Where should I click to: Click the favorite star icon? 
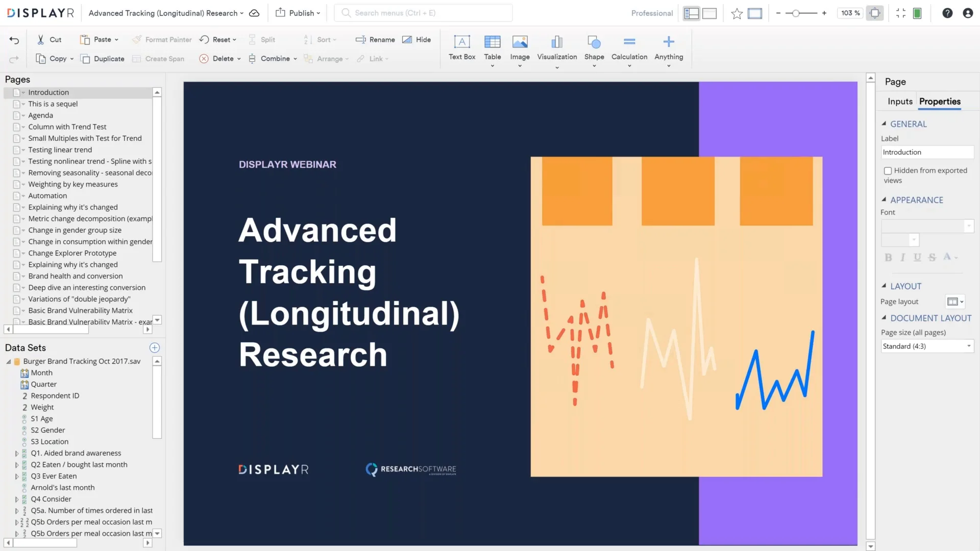[x=736, y=13]
